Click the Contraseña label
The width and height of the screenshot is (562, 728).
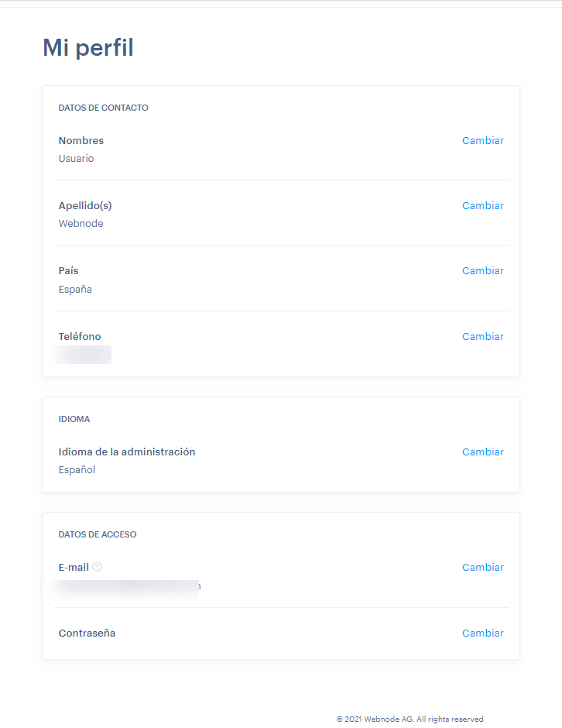point(87,634)
